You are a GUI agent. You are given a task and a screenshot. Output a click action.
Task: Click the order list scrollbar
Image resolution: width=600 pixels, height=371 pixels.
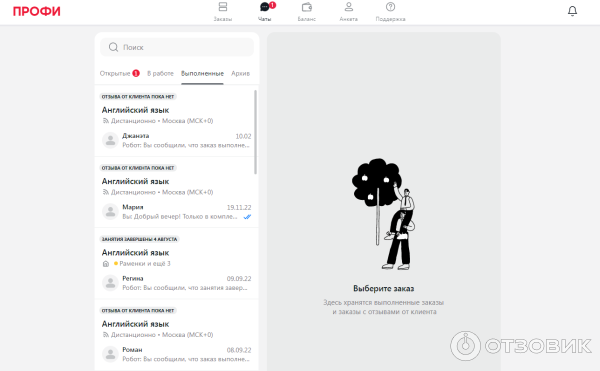tap(255, 132)
